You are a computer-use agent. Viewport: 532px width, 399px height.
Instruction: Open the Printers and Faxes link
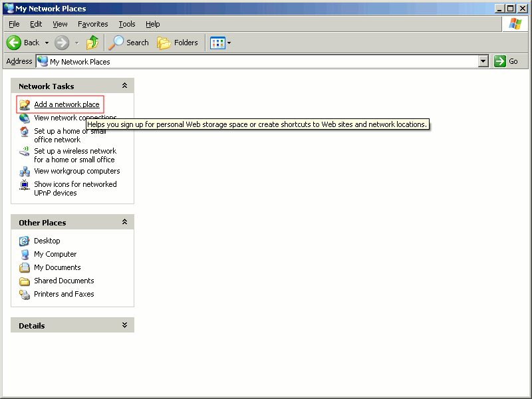[64, 294]
